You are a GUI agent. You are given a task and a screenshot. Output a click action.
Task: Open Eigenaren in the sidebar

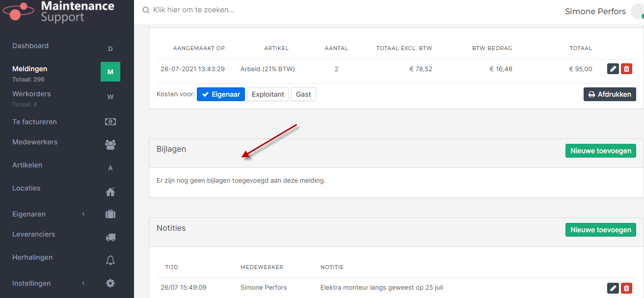29,214
